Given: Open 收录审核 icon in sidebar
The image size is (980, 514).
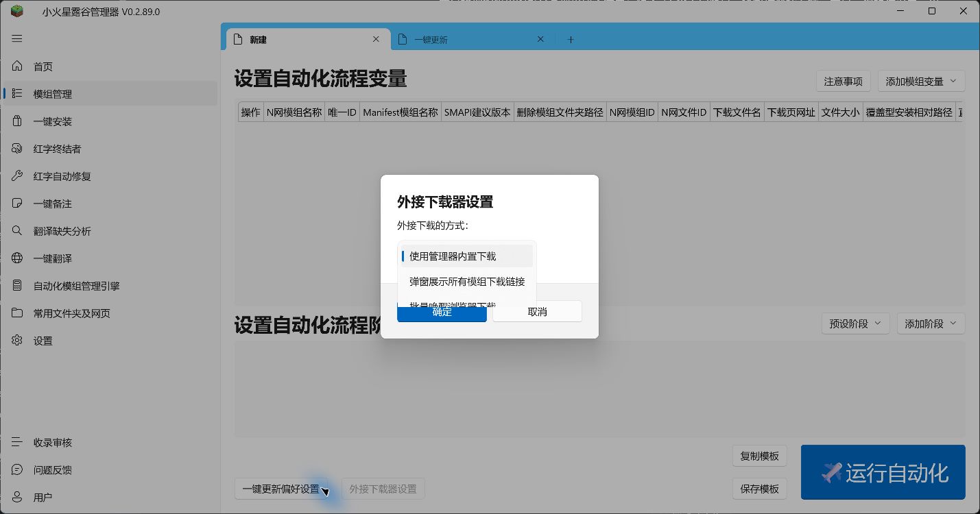Looking at the screenshot, I should 18,443.
